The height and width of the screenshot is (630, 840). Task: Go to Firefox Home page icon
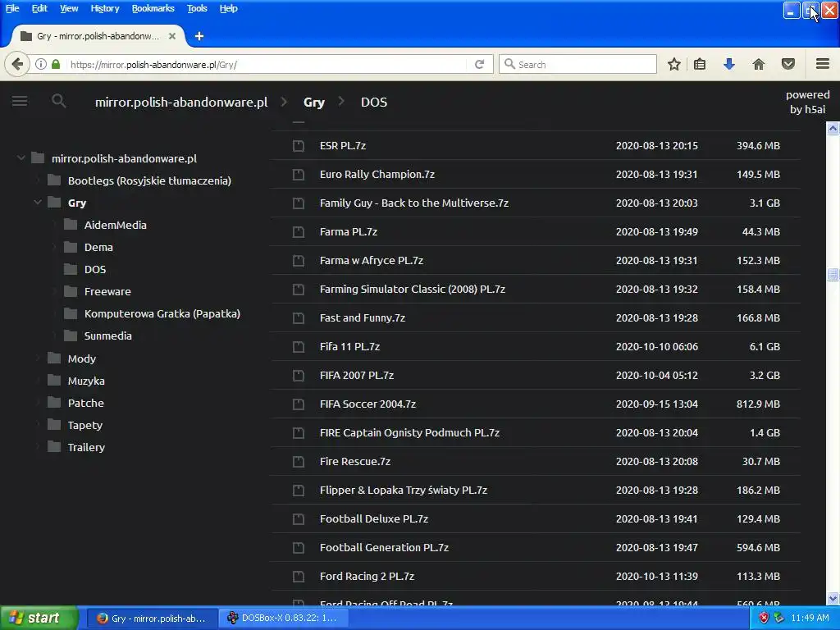[759, 64]
